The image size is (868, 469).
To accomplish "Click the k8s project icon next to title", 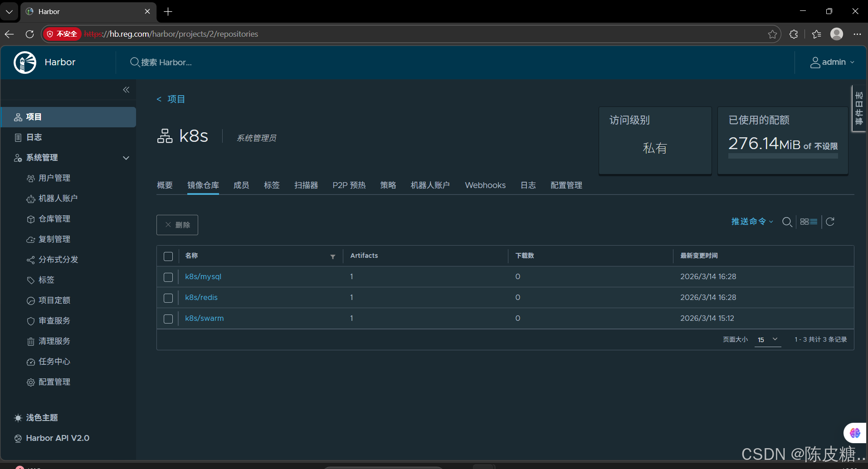I will [165, 136].
